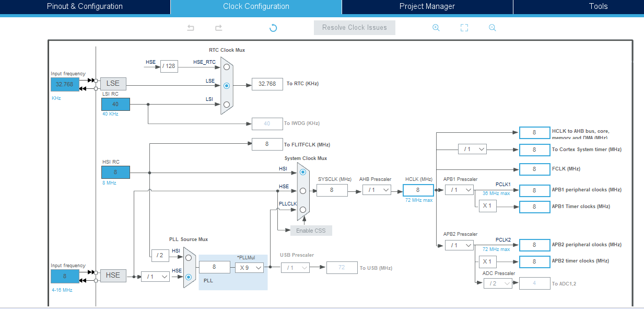
Task: Select LSE in RTC Clock Mux
Action: click(x=227, y=85)
